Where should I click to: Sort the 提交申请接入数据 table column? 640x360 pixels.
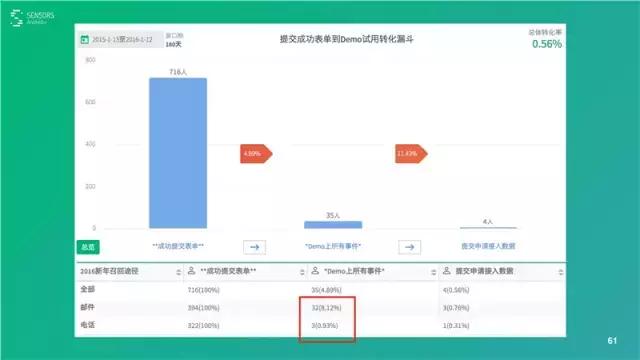coord(561,272)
